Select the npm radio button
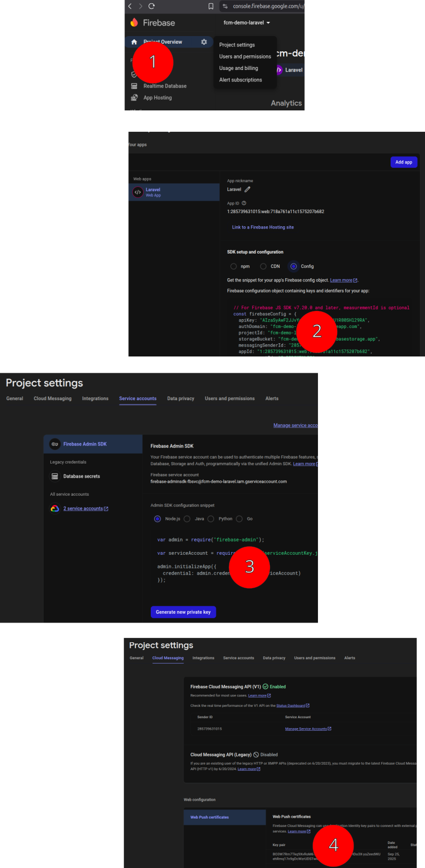Image resolution: width=425 pixels, height=868 pixels. (234, 266)
